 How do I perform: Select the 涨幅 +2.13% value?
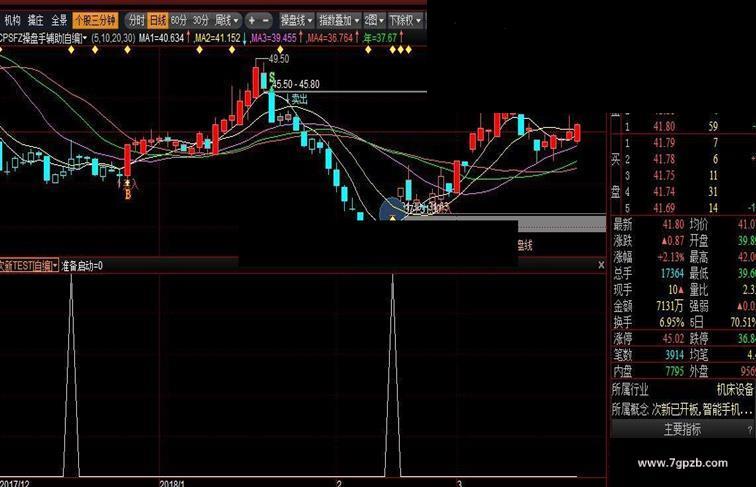pos(671,257)
